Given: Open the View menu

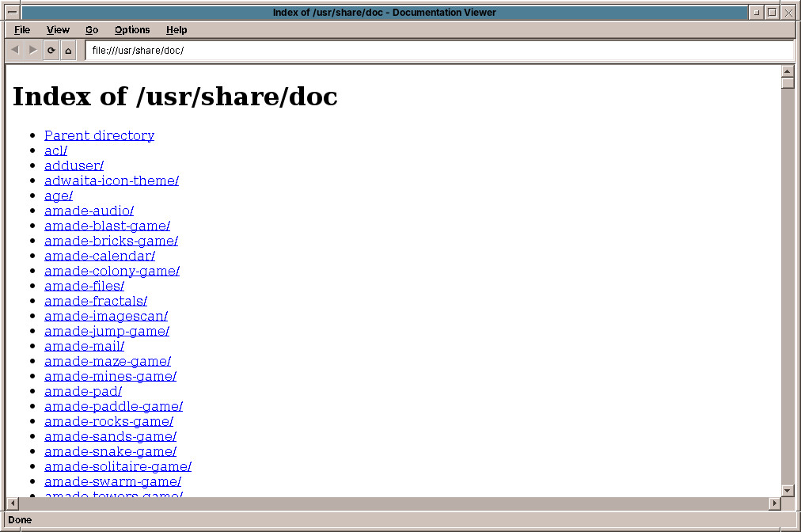Looking at the screenshot, I should 58,30.
